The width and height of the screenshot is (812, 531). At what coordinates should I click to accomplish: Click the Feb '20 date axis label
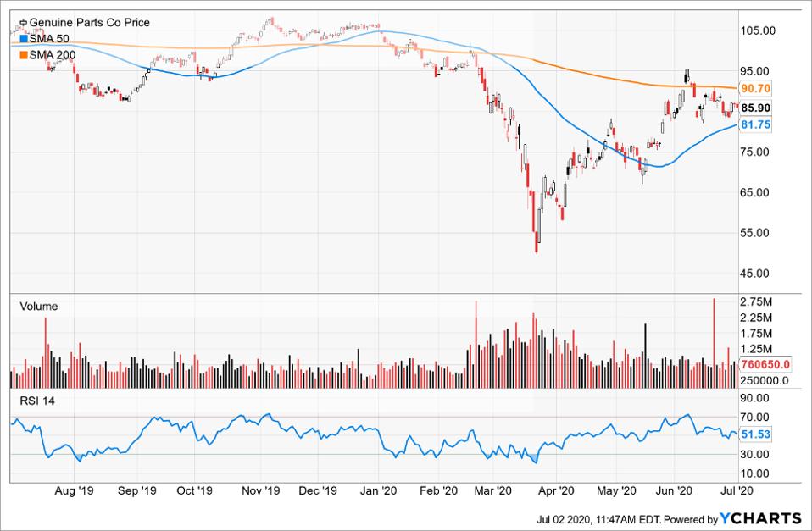[438, 490]
